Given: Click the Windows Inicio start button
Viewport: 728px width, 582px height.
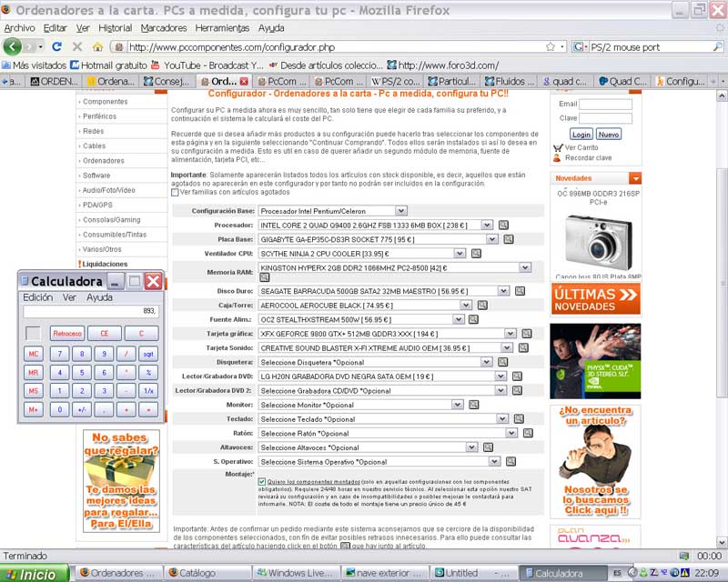Looking at the screenshot, I should [x=35, y=574].
